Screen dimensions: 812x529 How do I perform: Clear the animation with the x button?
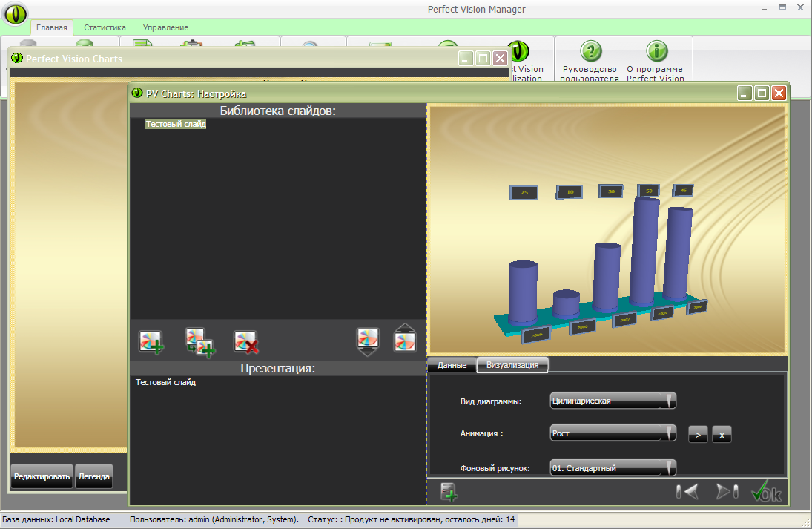tap(722, 434)
